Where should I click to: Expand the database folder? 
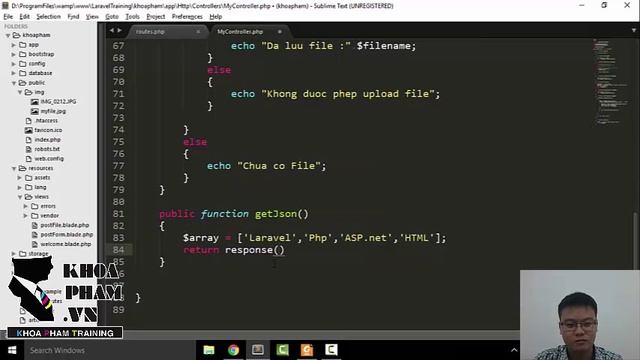tap(14, 73)
